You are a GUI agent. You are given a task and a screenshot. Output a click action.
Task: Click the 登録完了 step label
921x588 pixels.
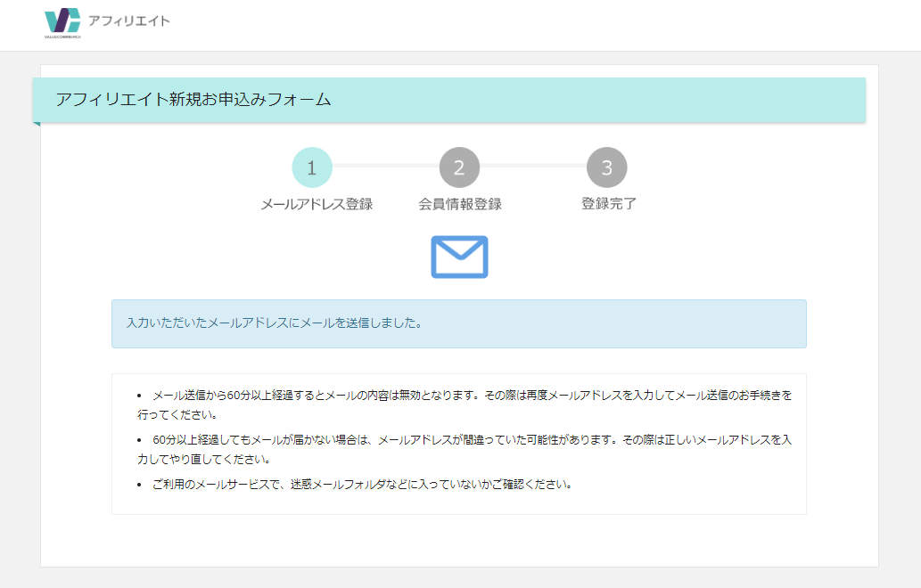(x=609, y=204)
